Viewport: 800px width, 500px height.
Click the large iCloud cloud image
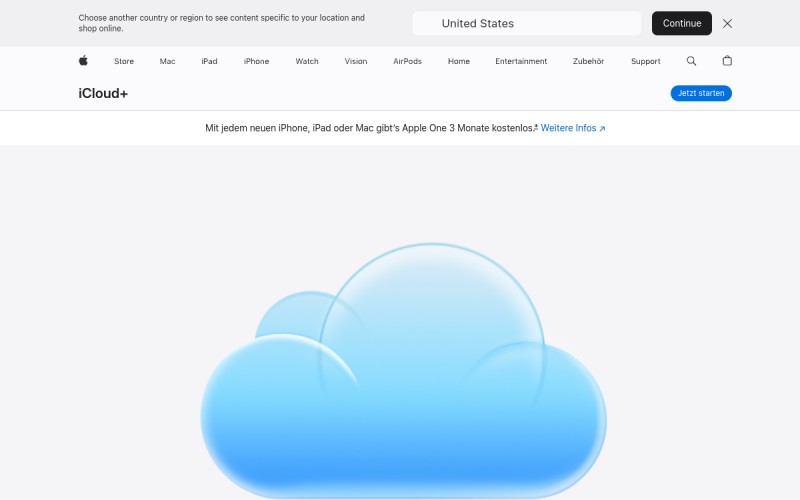[404, 370]
